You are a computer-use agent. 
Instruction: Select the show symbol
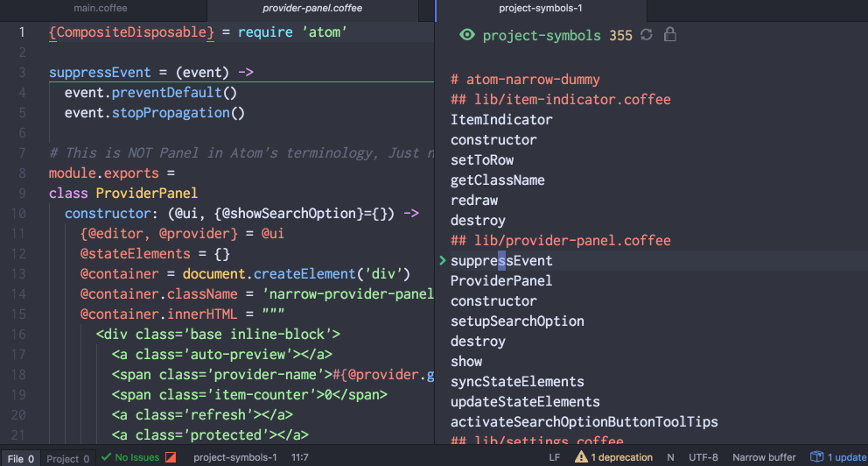466,361
